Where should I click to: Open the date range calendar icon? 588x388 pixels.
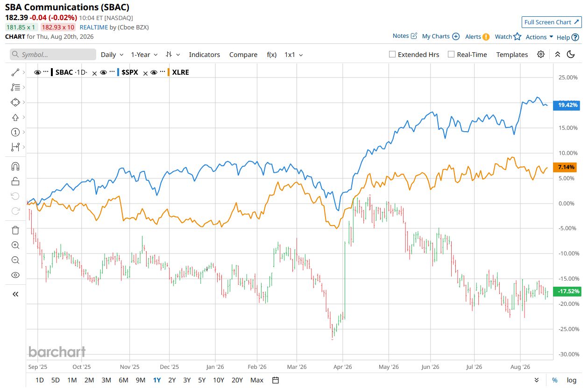click(276, 380)
